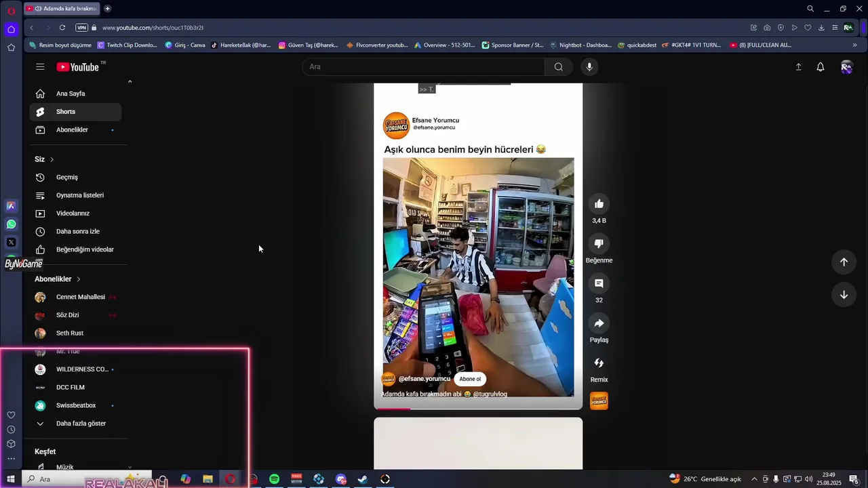Expand the Siz section chevron
Image resolution: width=868 pixels, height=488 pixels.
point(52,159)
